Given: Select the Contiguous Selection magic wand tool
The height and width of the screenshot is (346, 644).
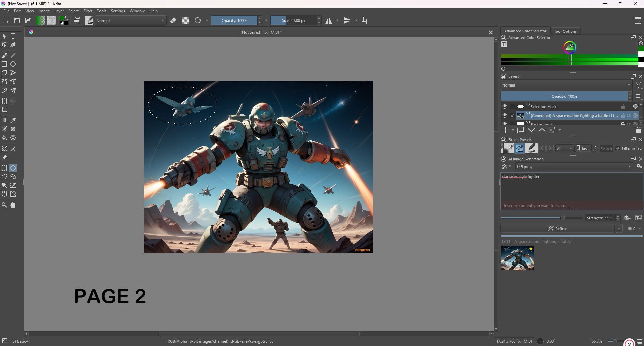Looking at the screenshot, I should 4,185.
